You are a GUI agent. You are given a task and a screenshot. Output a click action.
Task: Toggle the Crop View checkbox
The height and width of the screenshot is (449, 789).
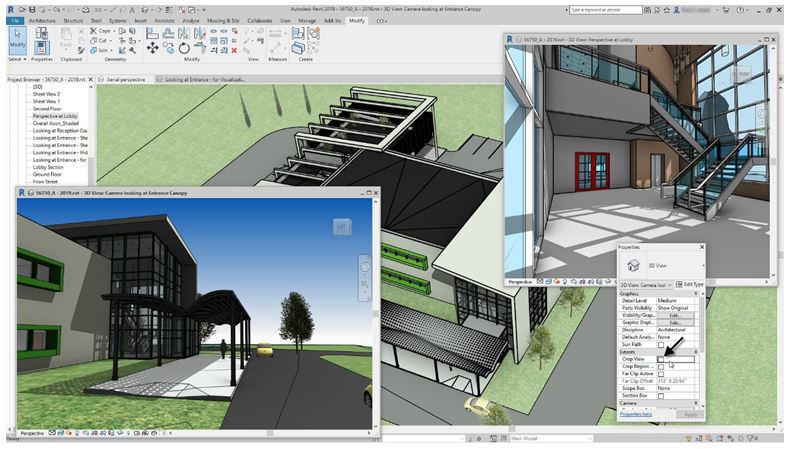click(661, 359)
